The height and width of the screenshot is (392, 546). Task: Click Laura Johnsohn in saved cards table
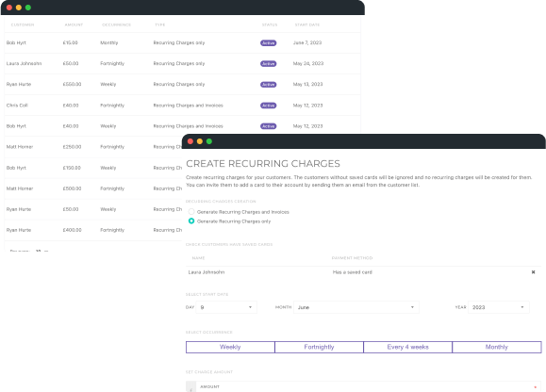(207, 272)
